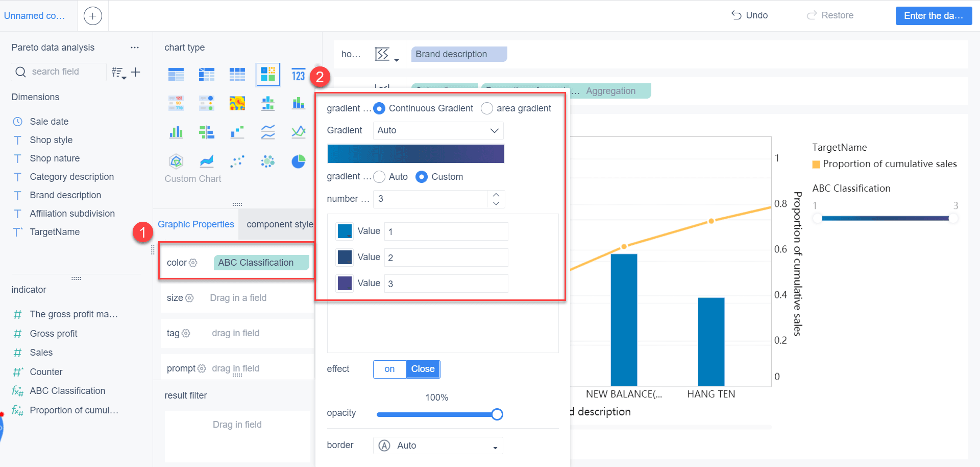Select the 123 KPI indicator card chart
The image size is (980, 467).
(299, 75)
